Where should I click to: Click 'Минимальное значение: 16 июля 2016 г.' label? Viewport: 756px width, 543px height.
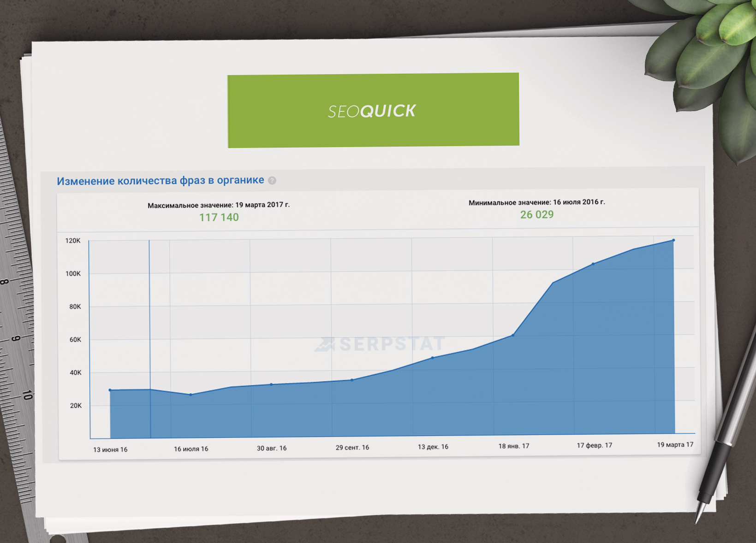[x=537, y=202]
